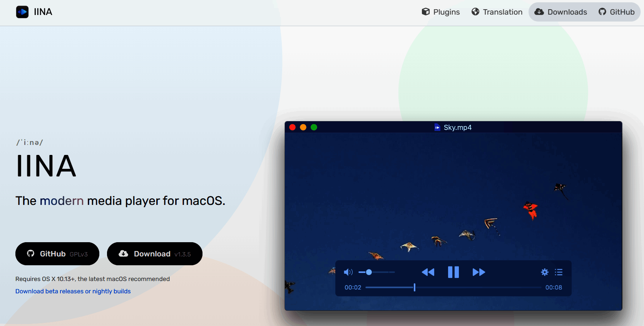Click the green zoom dot of player window

(x=314, y=127)
